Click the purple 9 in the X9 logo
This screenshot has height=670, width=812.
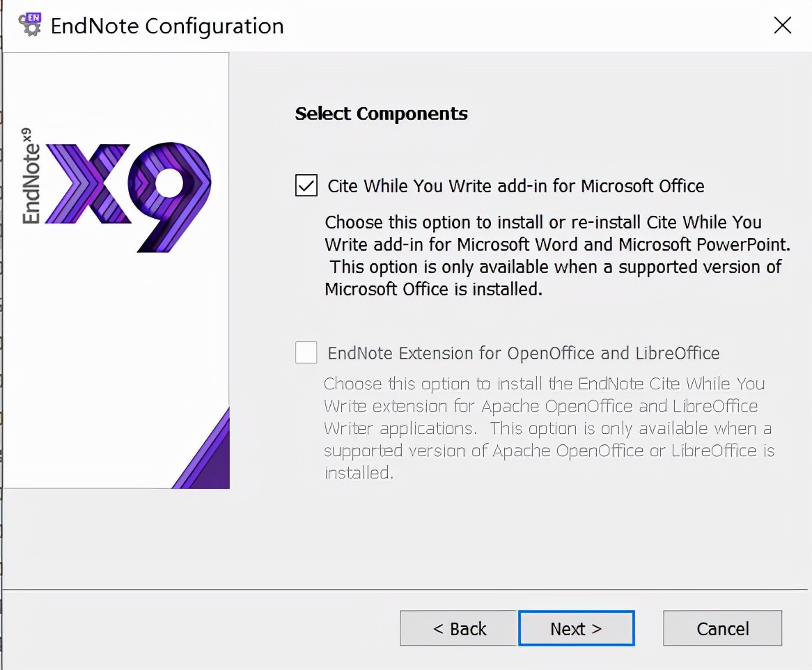pyautogui.click(x=170, y=197)
